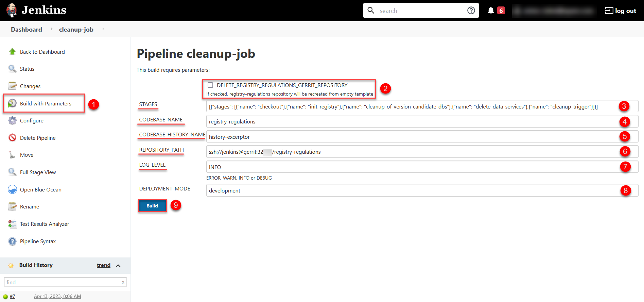Click the Configure gear icon
This screenshot has height=302, width=644.
pyautogui.click(x=12, y=120)
